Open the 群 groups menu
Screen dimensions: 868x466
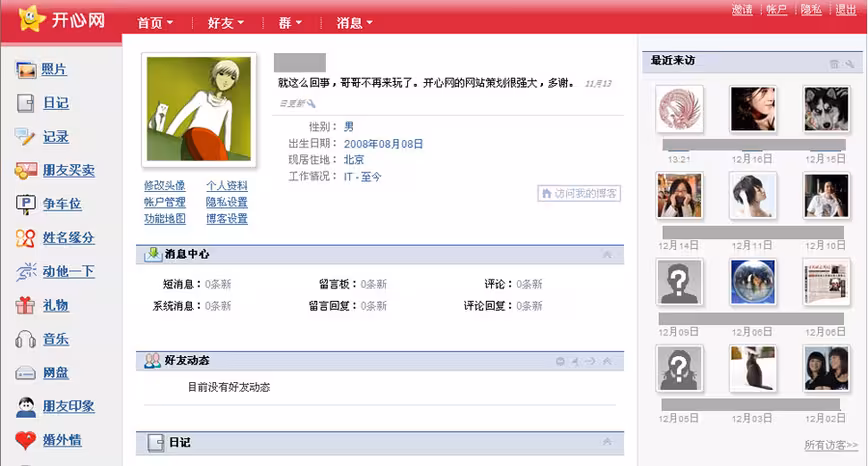pos(290,23)
